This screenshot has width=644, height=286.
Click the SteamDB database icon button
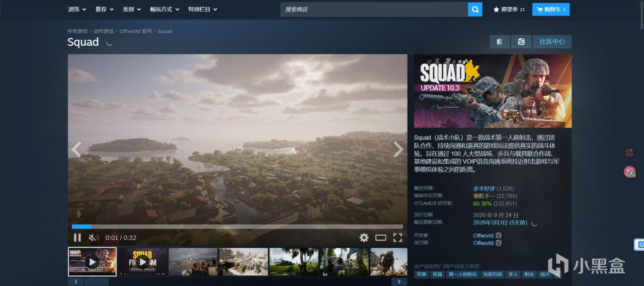[521, 42]
